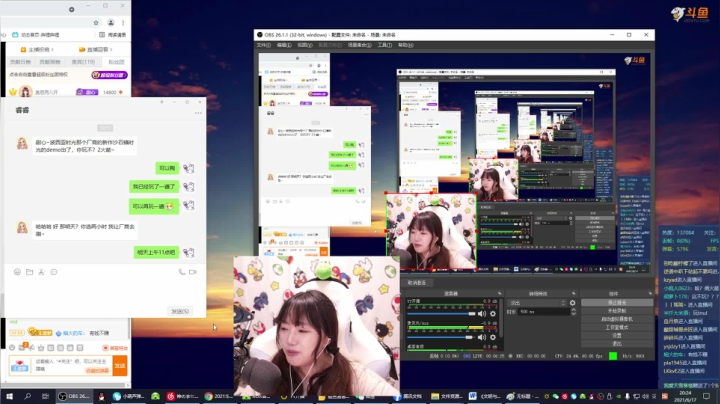Open the OBS 场景集合 menu
720x404 pixels.
(359, 45)
